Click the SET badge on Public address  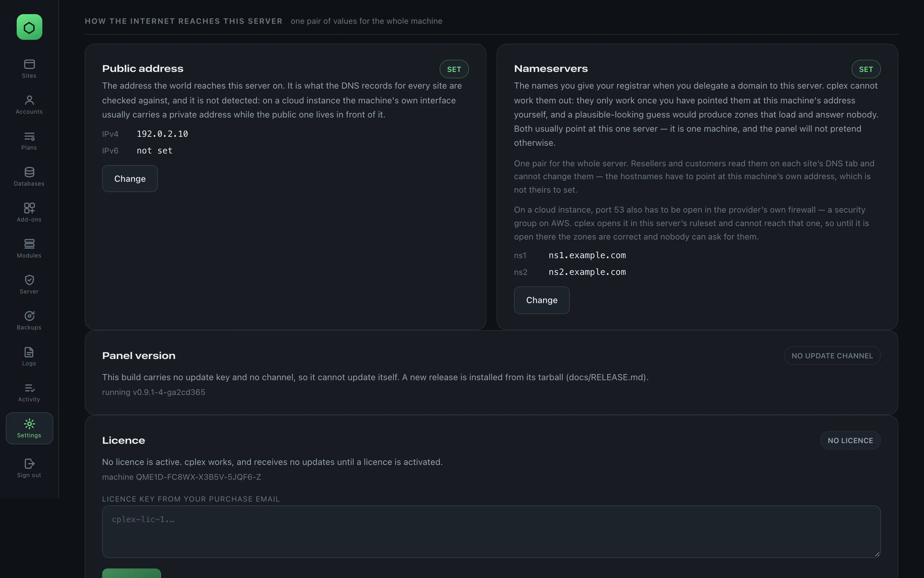(454, 69)
